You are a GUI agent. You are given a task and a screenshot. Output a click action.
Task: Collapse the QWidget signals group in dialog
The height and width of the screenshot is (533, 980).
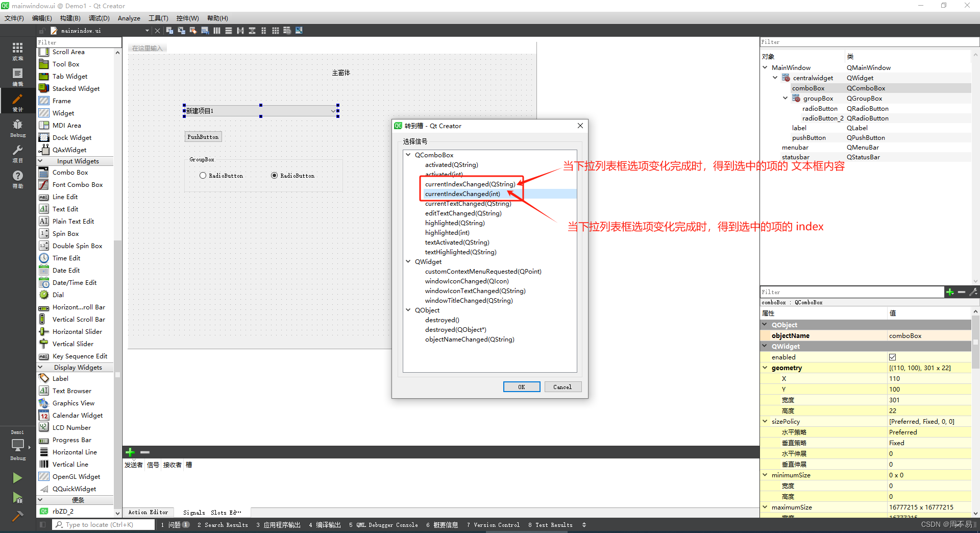point(408,261)
